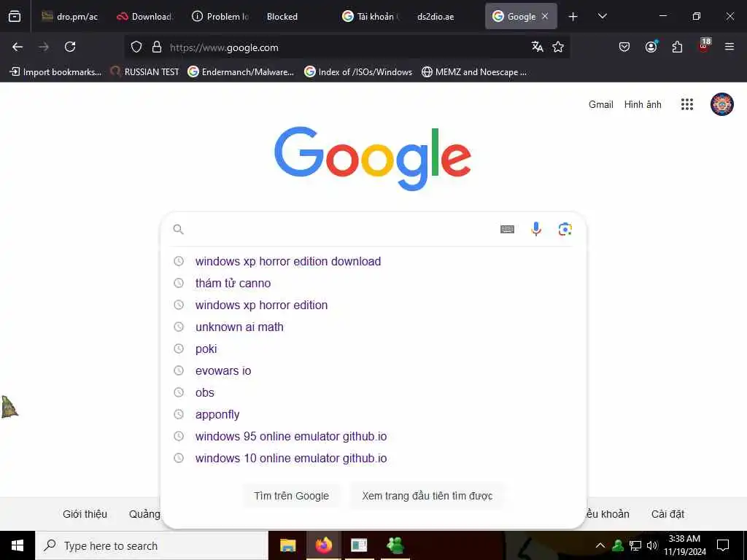The width and height of the screenshot is (747, 560).
Task: Switch to ds2dio.ae tab
Action: [x=446, y=16]
